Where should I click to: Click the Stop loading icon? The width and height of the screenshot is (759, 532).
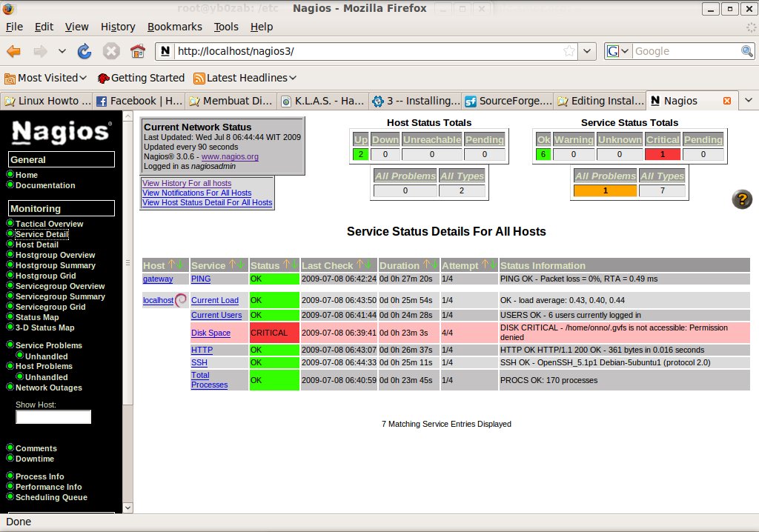(111, 51)
